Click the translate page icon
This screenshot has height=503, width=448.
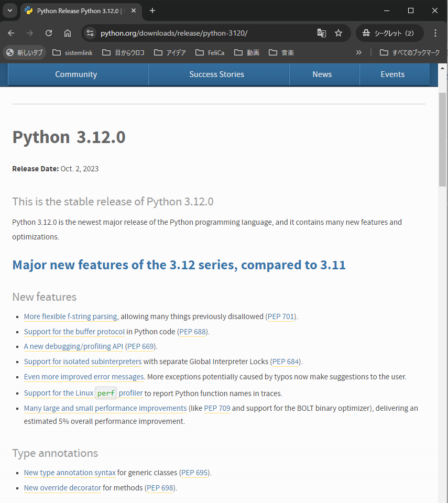322,33
